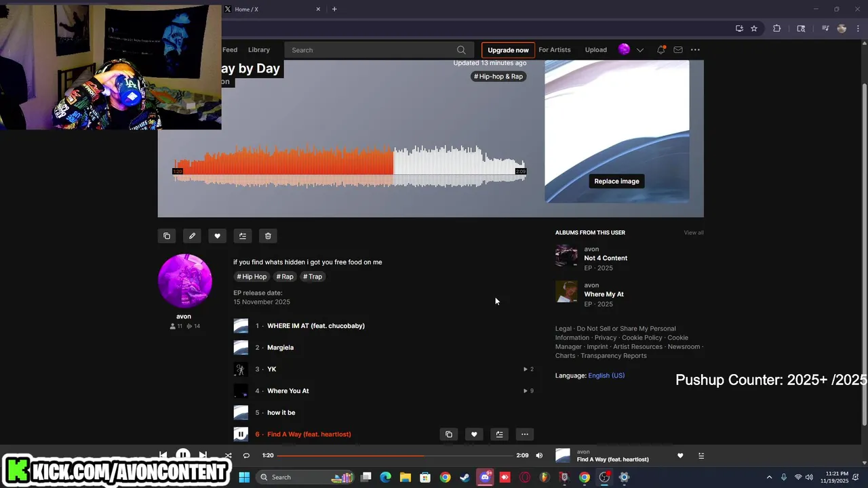Screen dimensions: 868x488
Task: Open the Find A Way row more options
Action: coord(524,434)
